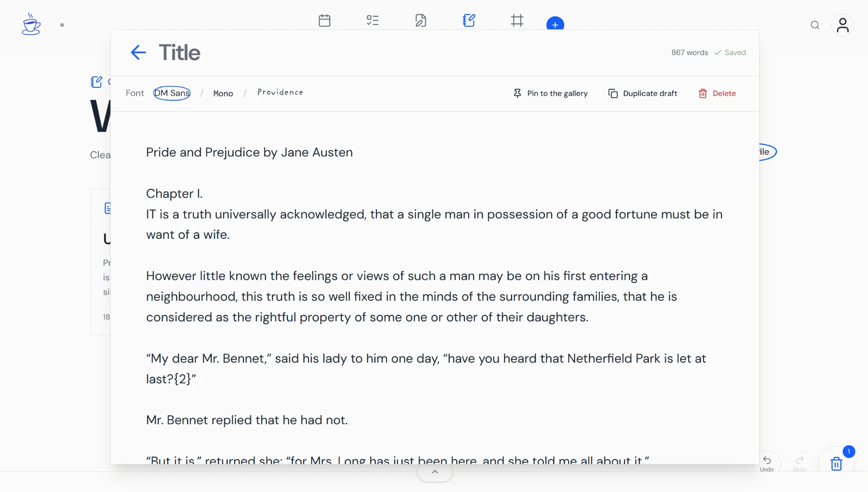Open search with the magnifier icon
Screen dimensions: 868x492
[815, 25]
